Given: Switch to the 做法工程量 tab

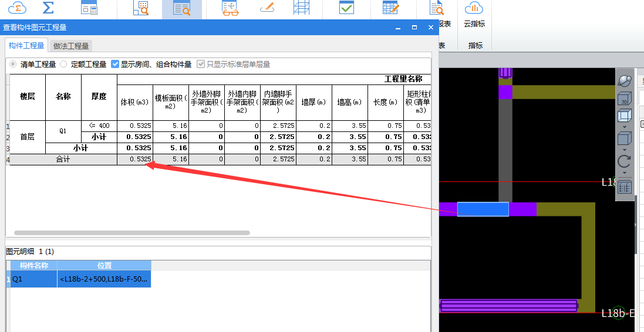Looking at the screenshot, I should click(x=71, y=46).
